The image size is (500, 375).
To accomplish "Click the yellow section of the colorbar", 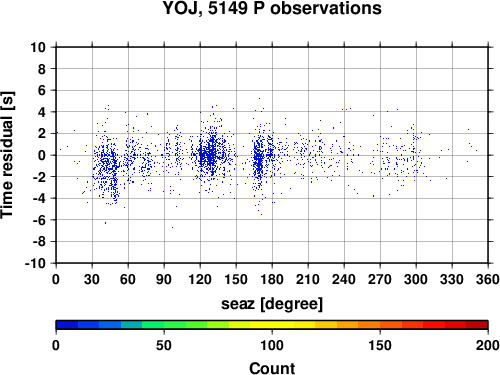I will [272, 325].
